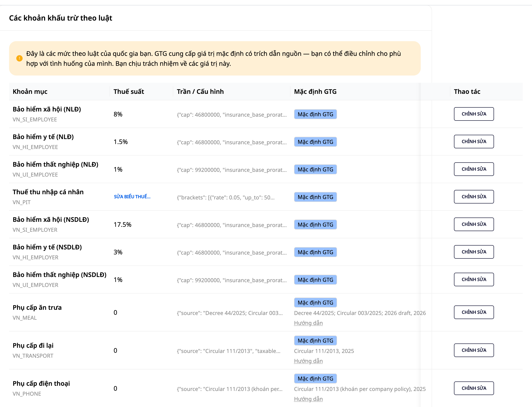Click the cap config text in VN_SI_EMPLOYEE row
The image size is (532, 407).
point(232,115)
